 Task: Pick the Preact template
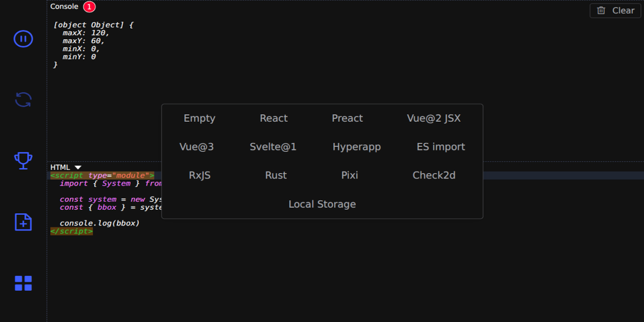pyautogui.click(x=347, y=118)
